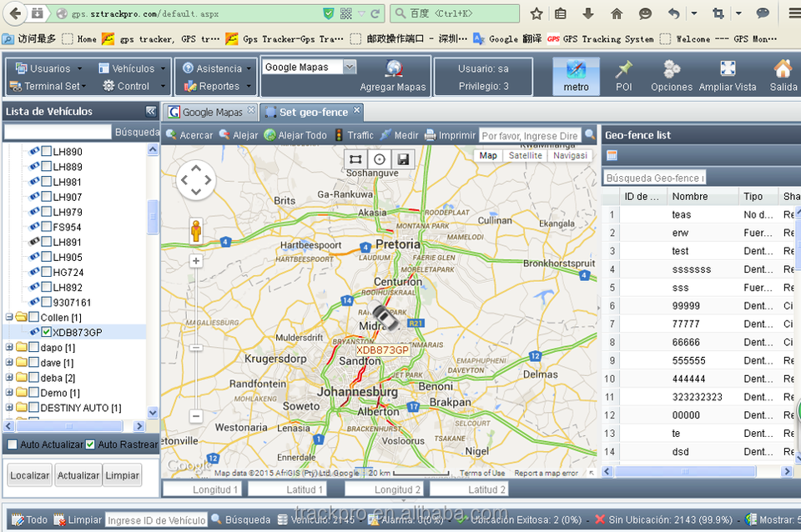Screen dimensions: 801x532
Task: Save geo-fence with the floppy disk icon
Action: click(x=403, y=159)
